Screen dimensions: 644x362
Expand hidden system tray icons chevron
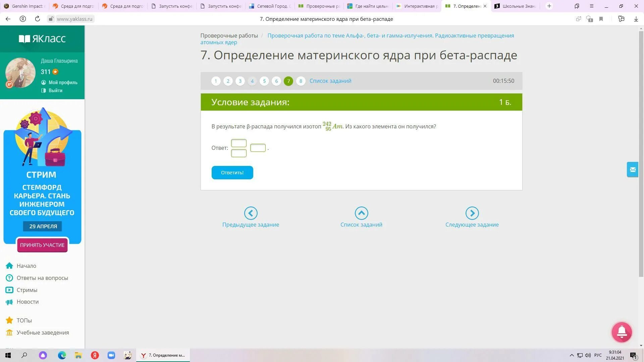pos(572,355)
